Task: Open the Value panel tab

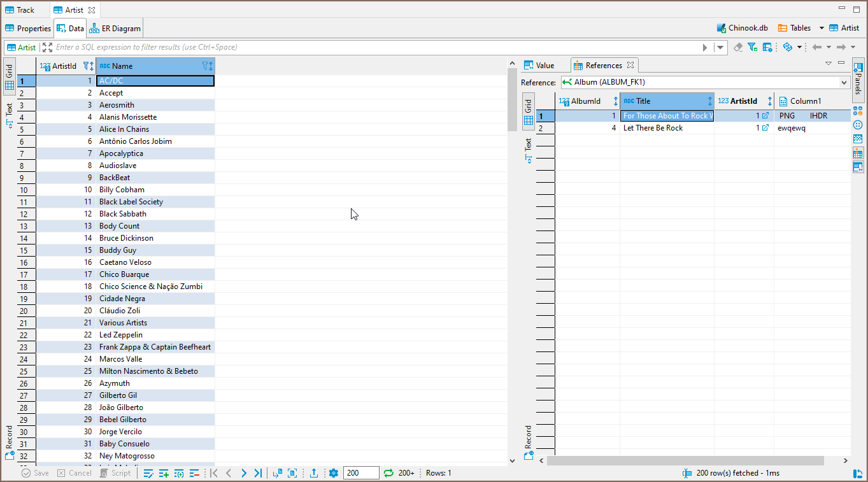Action: (x=539, y=66)
